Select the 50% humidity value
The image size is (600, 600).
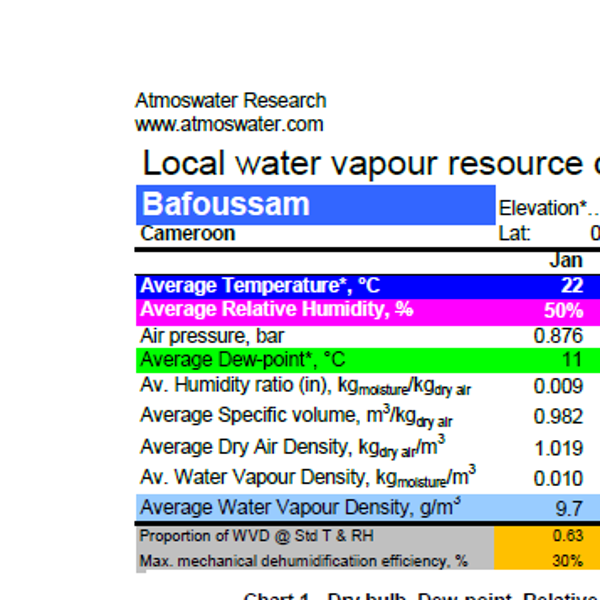point(564,310)
